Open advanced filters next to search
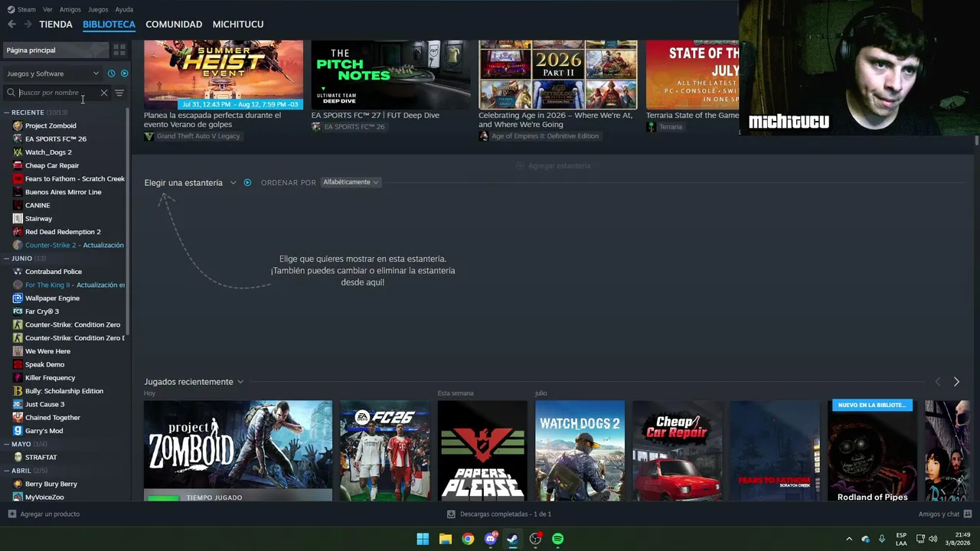The image size is (980, 551). 119,93
